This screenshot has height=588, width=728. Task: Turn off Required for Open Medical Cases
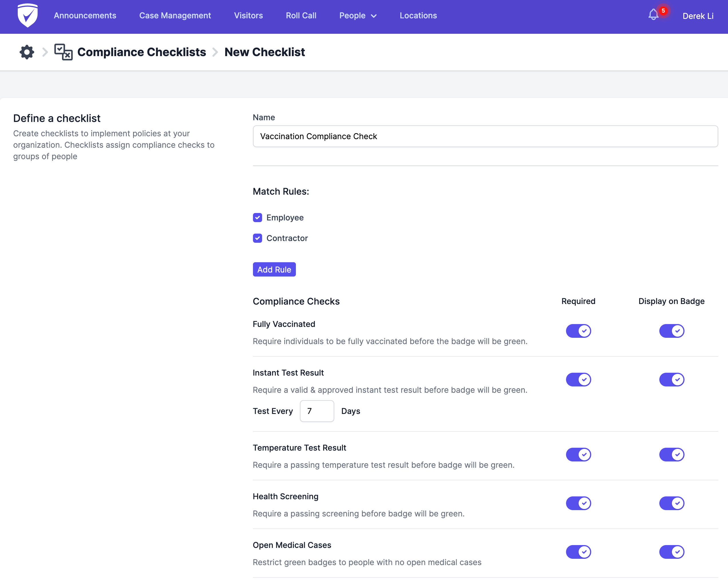(578, 552)
